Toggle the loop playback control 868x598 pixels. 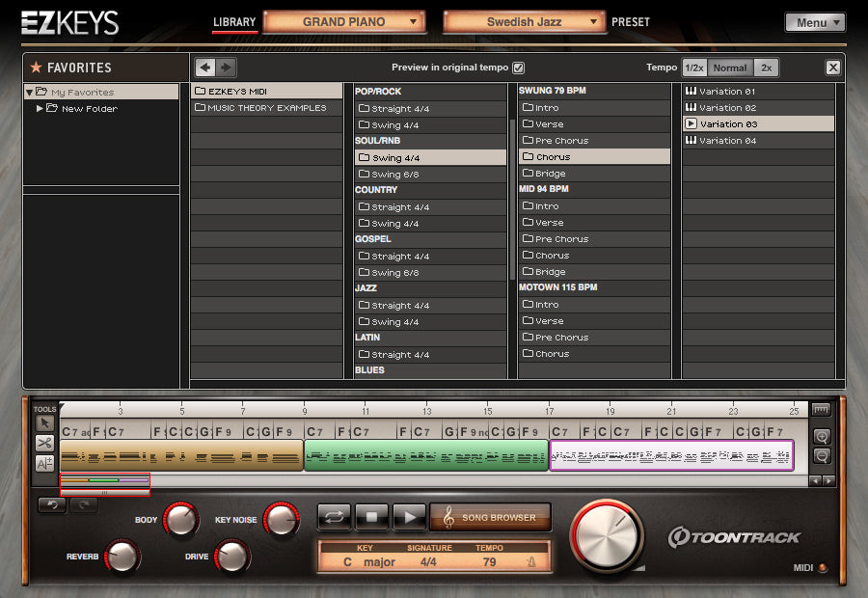[x=334, y=518]
